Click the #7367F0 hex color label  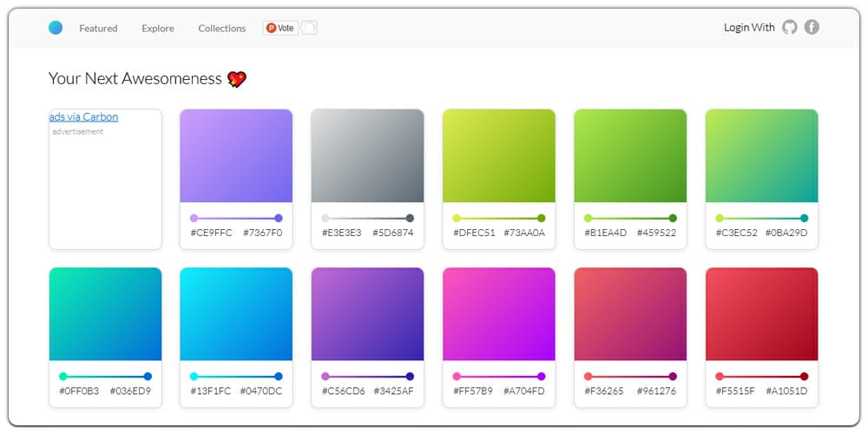point(262,233)
